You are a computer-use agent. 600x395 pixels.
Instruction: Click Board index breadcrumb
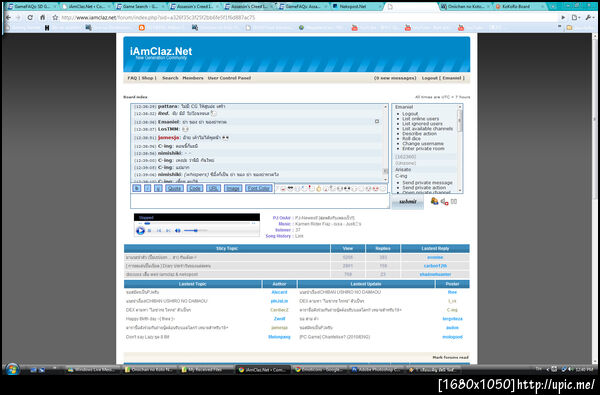(x=135, y=97)
